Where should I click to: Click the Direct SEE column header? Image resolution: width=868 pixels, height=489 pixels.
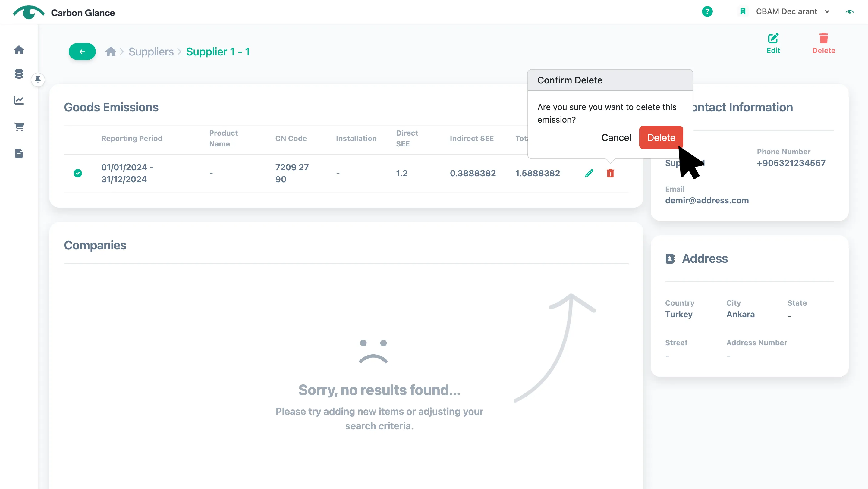[x=407, y=138]
